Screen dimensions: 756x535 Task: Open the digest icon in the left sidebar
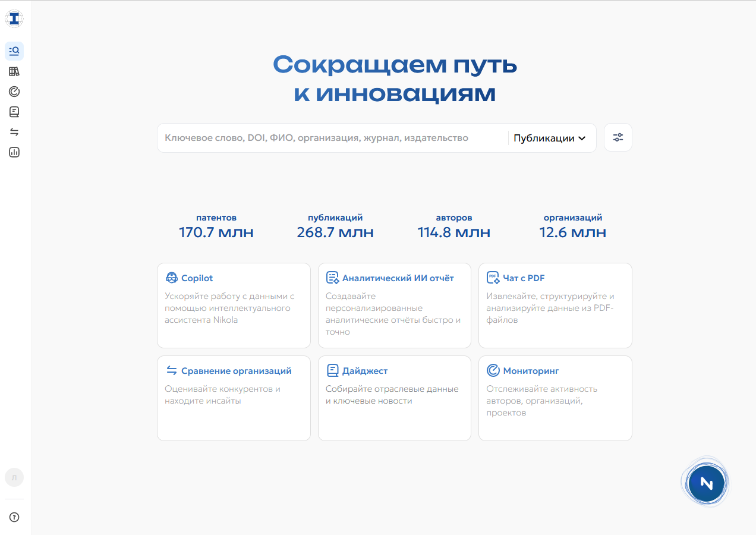tap(14, 112)
